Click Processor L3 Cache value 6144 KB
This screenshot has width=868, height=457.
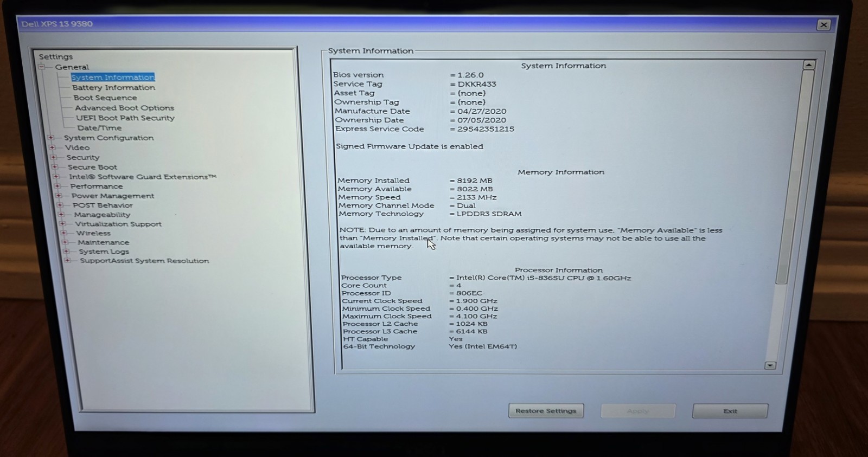point(471,331)
